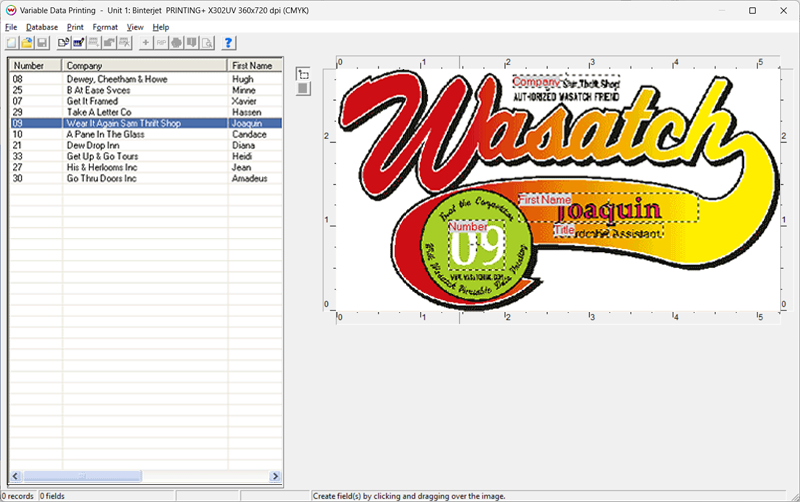The width and height of the screenshot is (800, 502).
Task: Select the Wear It Again Sam Thrift Shop row
Action: [x=146, y=123]
